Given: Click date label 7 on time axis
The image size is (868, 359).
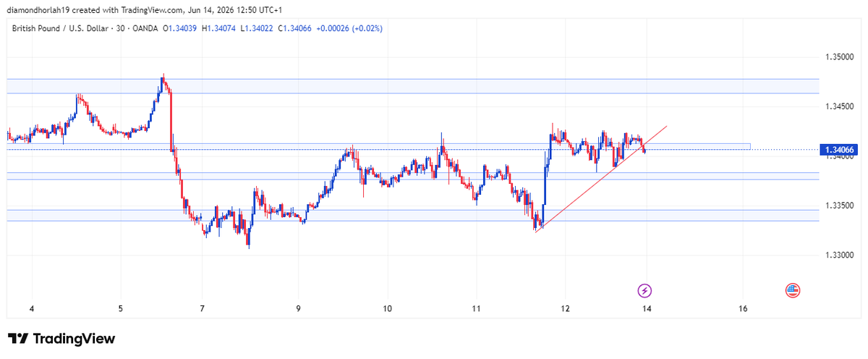Looking at the screenshot, I should pyautogui.click(x=203, y=308).
